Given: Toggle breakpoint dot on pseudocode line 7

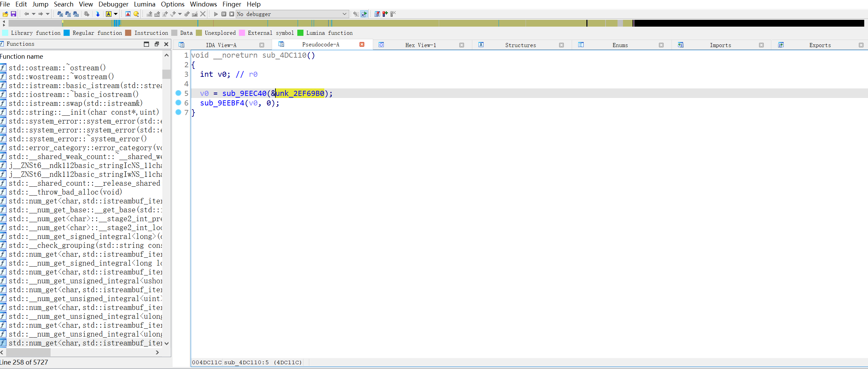Looking at the screenshot, I should (178, 112).
